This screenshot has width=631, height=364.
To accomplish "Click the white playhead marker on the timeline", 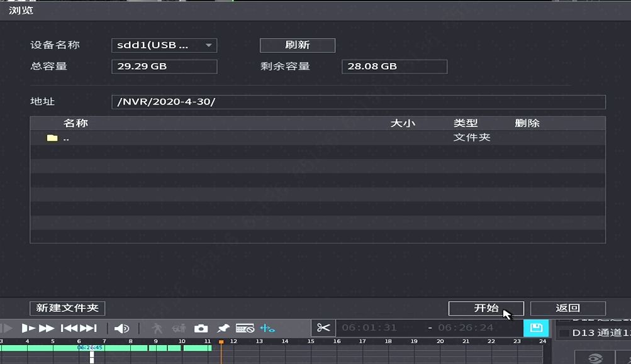I will click(92, 356).
